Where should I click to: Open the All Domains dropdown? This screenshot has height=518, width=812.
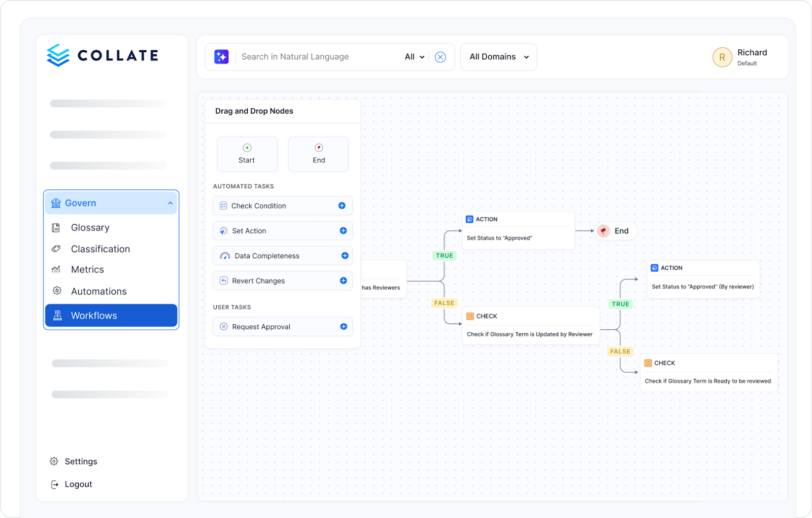pos(499,57)
